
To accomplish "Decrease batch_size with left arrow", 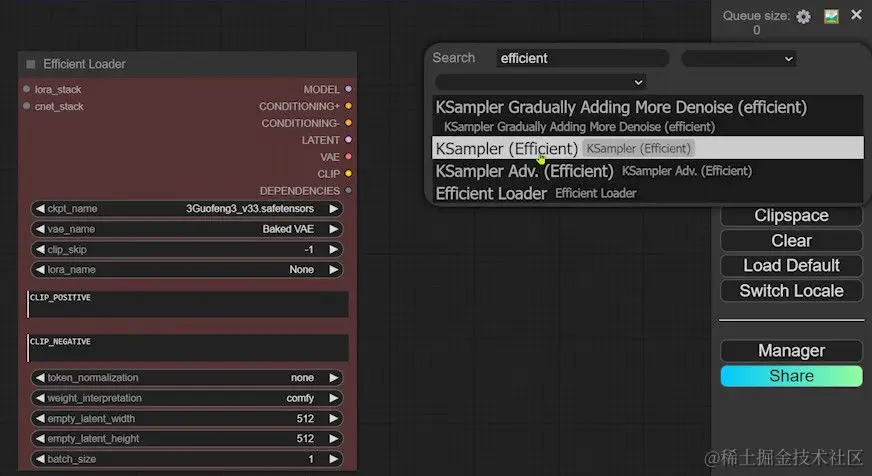I will [x=39, y=459].
